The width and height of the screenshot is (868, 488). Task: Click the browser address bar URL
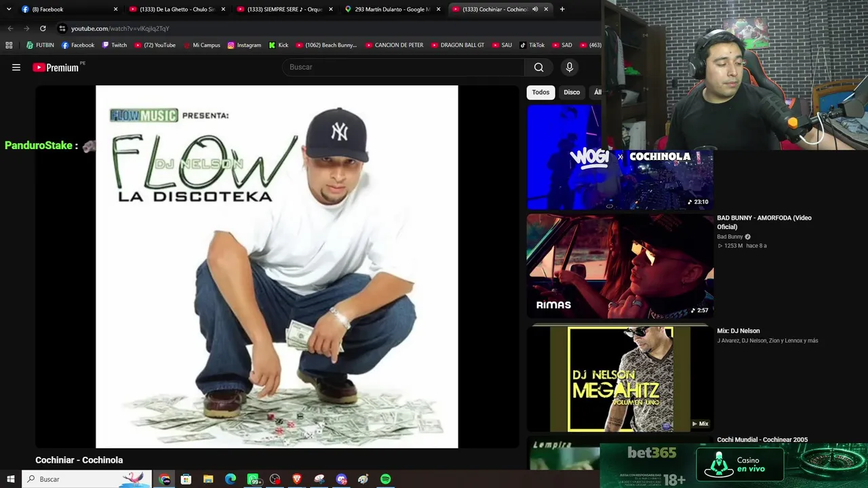[120, 28]
